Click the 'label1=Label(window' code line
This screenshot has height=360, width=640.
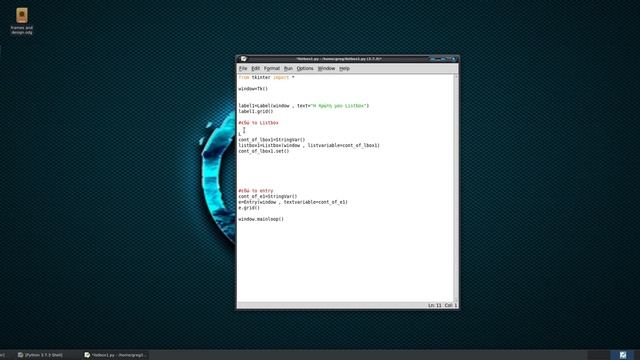point(304,106)
